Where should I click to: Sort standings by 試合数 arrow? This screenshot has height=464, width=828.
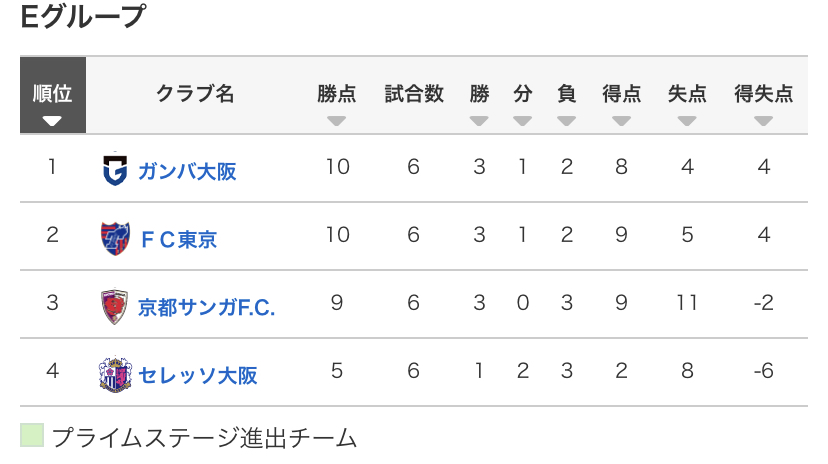(414, 121)
